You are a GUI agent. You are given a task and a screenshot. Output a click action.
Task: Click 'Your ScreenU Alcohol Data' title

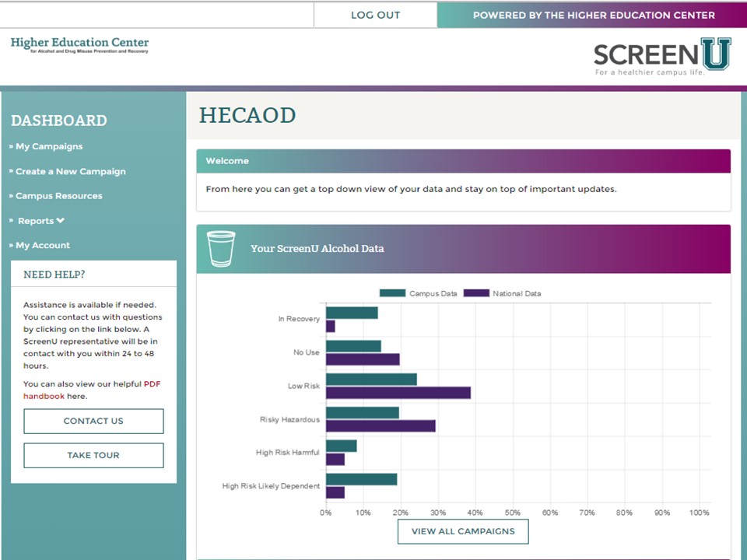coord(317,249)
